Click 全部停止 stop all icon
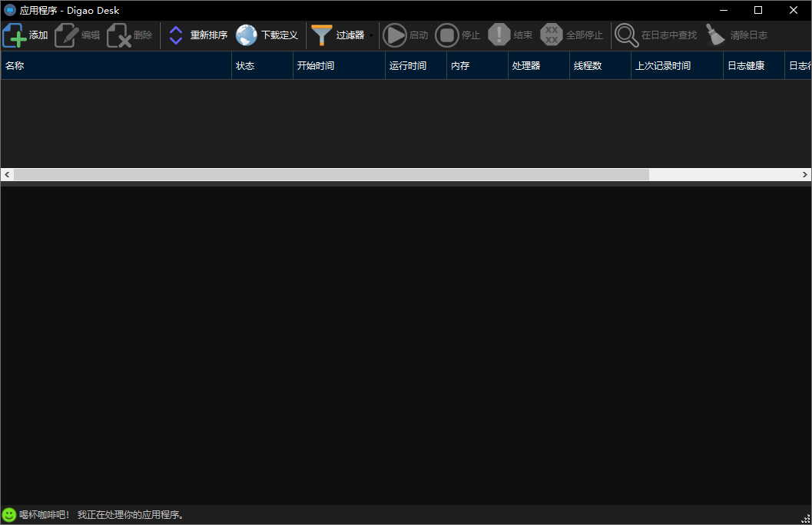Viewport: 812px width, 525px height. click(552, 35)
